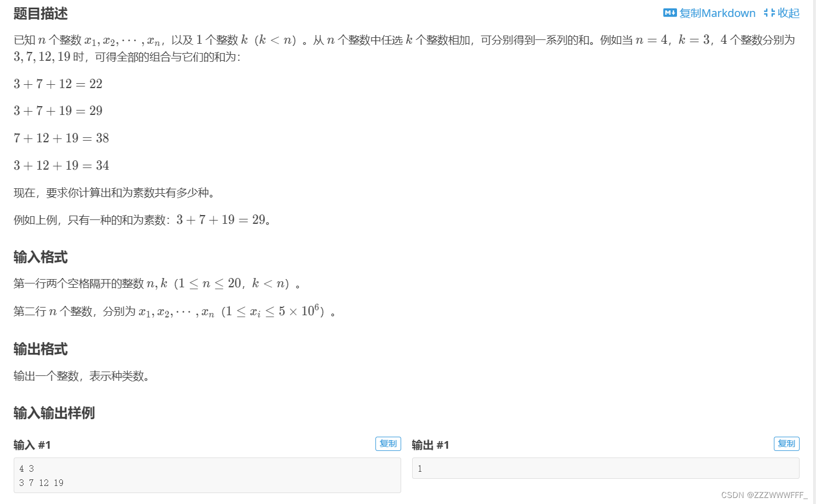Click the copy icon area of 复制Markdown
Screen dimensions: 816x504
pyautogui.click(x=670, y=13)
